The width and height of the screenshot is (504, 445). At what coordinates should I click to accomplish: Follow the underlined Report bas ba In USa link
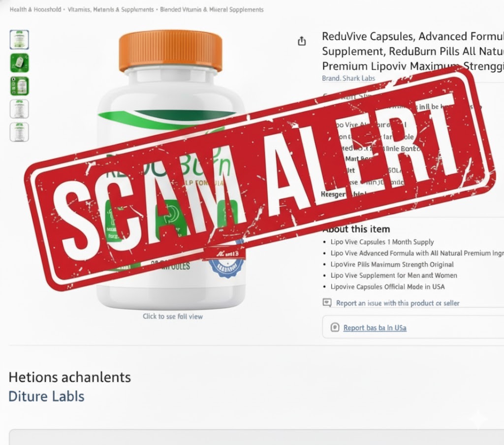[375, 328]
